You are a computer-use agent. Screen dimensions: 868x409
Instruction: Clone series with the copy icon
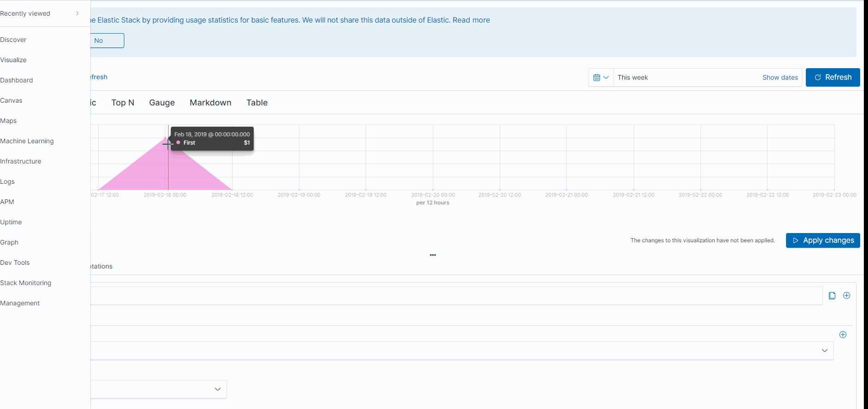pyautogui.click(x=832, y=296)
